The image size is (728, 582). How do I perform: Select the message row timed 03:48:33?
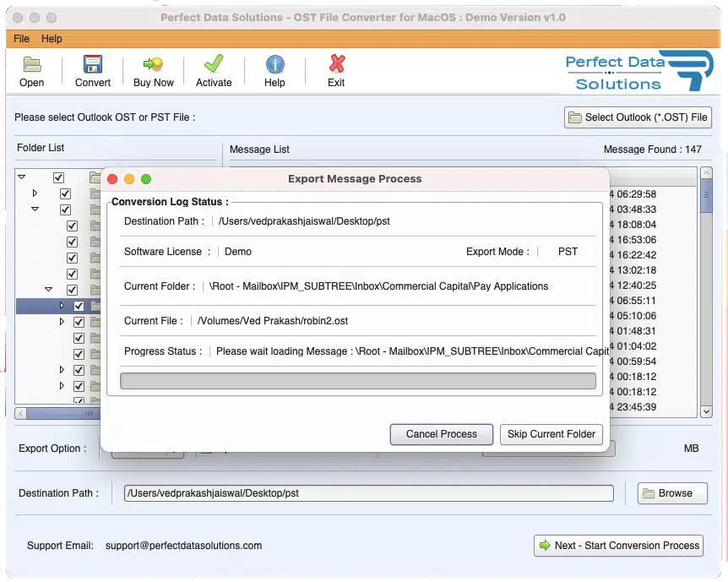click(x=653, y=209)
